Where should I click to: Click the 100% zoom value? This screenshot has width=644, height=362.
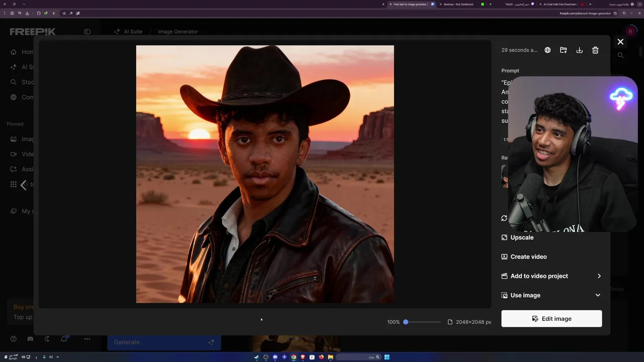[393, 322]
